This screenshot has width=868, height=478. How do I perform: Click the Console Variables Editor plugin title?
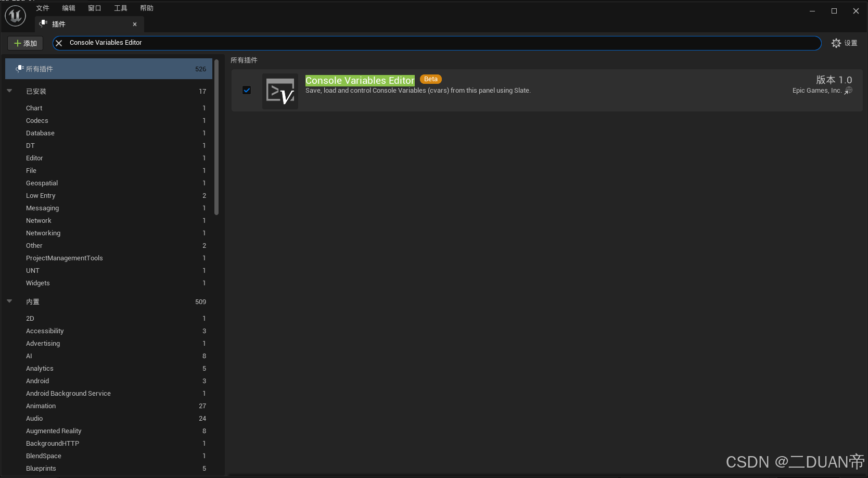[x=360, y=80]
